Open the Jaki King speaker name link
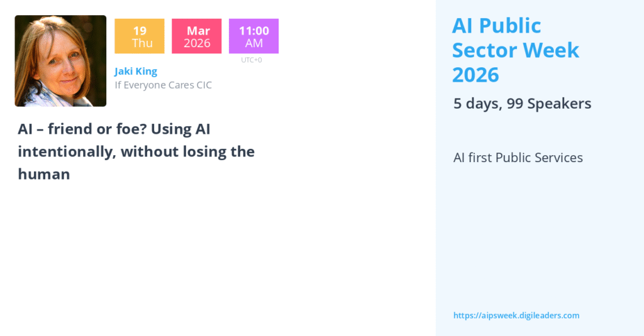Image resolution: width=644 pixels, height=336 pixels. [136, 71]
